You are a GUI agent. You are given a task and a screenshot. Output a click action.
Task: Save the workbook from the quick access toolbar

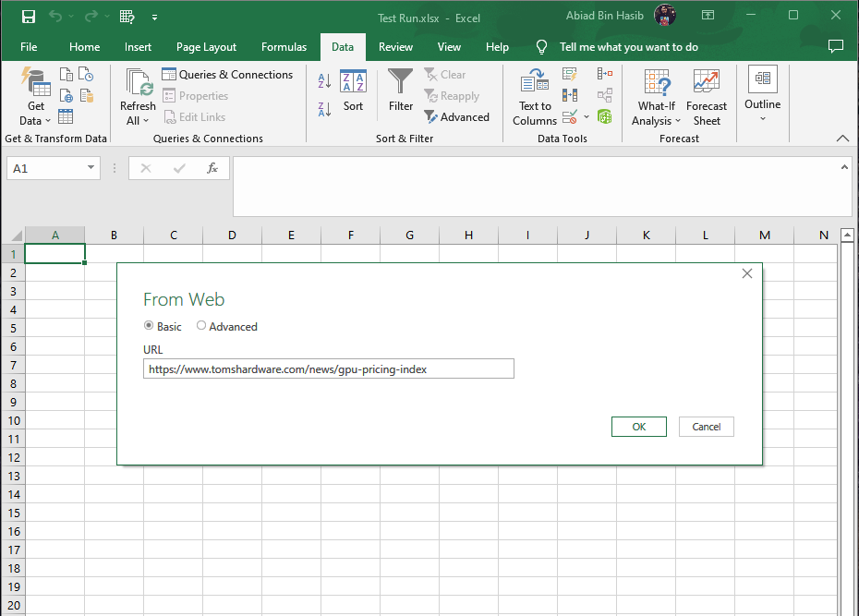point(29,17)
